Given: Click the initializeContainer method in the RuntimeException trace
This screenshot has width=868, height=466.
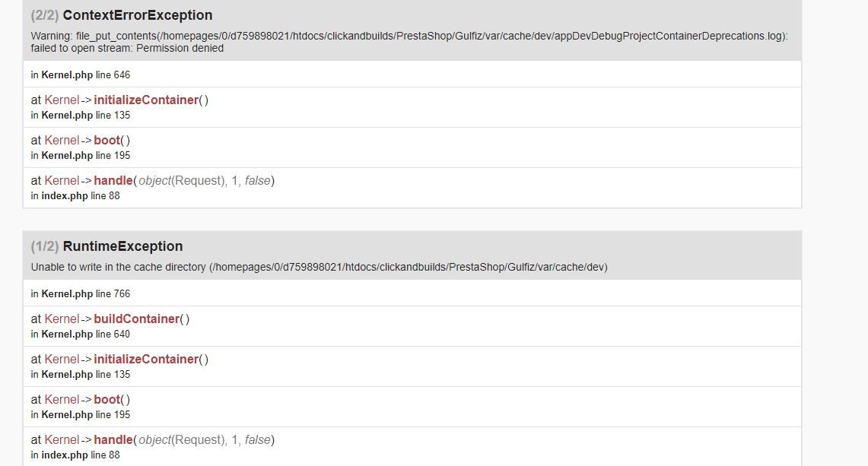Looking at the screenshot, I should (146, 360).
